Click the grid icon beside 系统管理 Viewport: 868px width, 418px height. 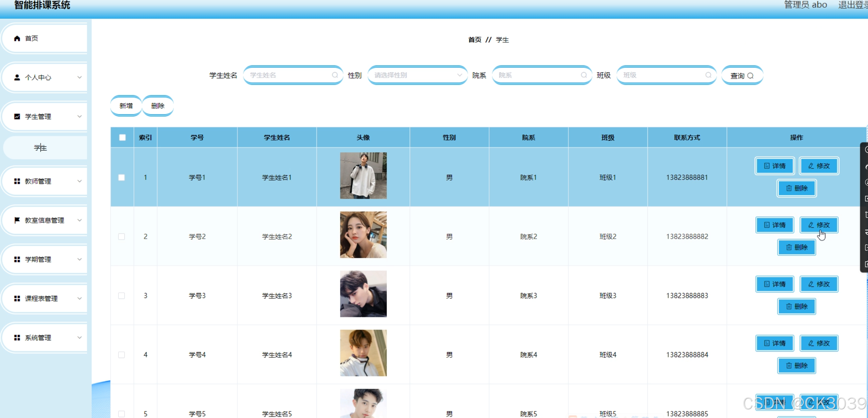point(17,338)
